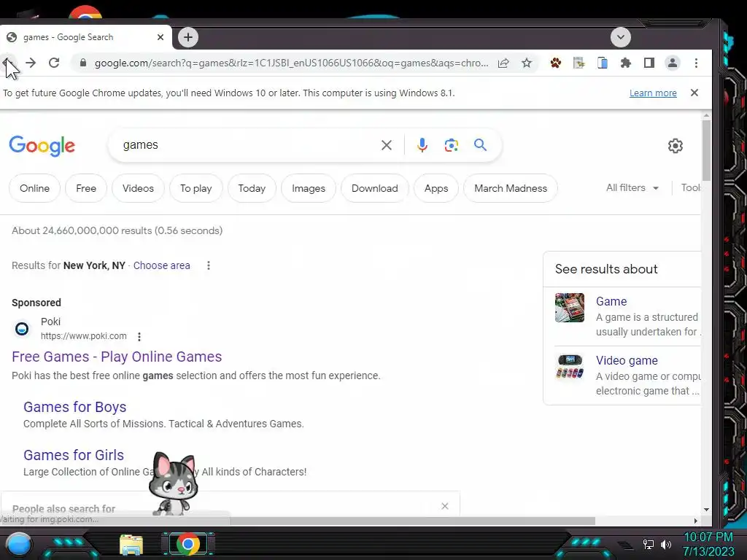Close the People also search for box

445,506
